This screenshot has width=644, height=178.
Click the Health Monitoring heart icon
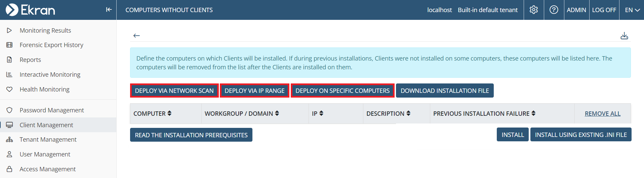coord(9,89)
